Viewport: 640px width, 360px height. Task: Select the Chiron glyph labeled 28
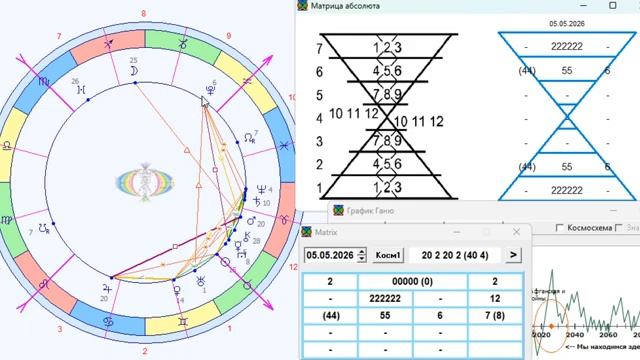[x=247, y=236]
